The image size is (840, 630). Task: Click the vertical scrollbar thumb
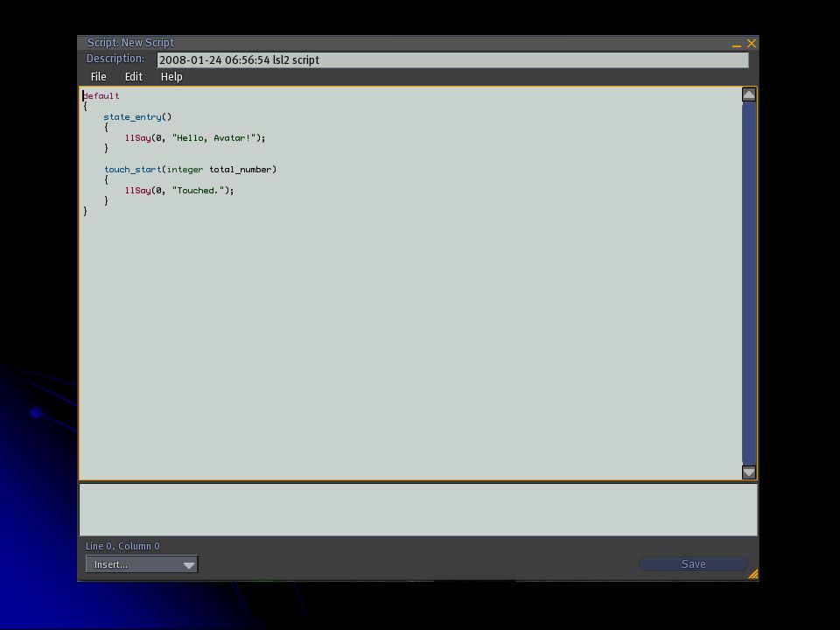749,283
